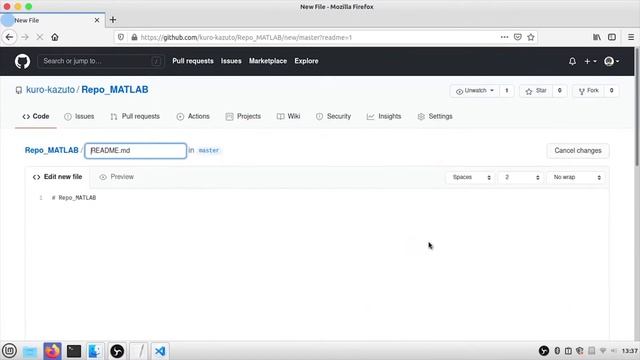Screen dimensions: 640x360
Task: Switch to the Preview tab
Action: click(117, 177)
